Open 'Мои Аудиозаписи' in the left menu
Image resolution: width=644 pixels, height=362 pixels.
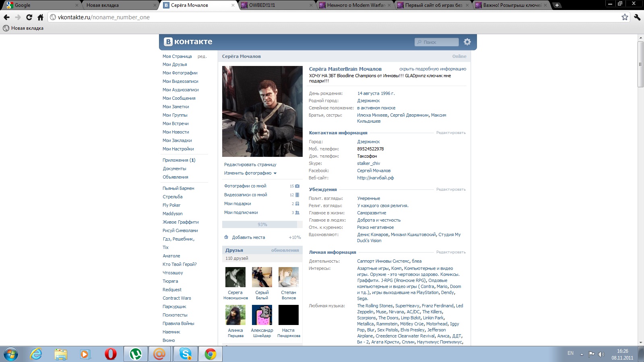click(181, 90)
